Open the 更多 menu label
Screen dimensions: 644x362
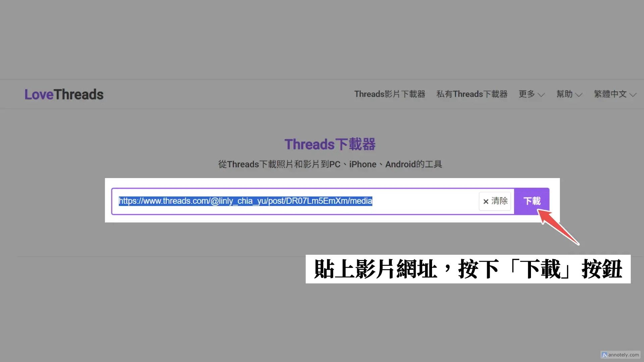click(x=527, y=94)
